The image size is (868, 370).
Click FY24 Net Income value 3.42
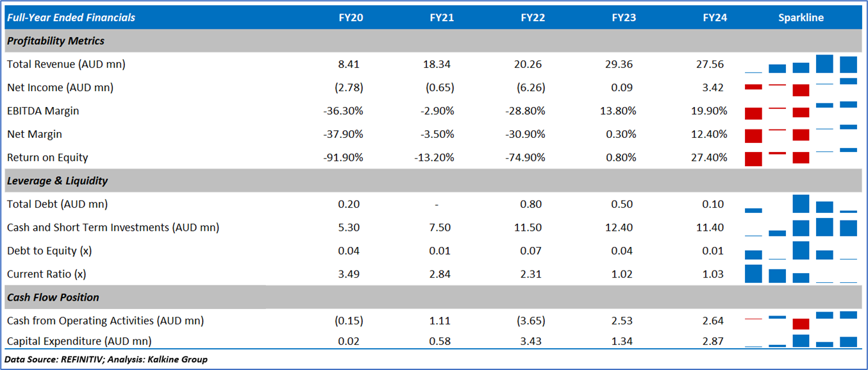point(715,88)
